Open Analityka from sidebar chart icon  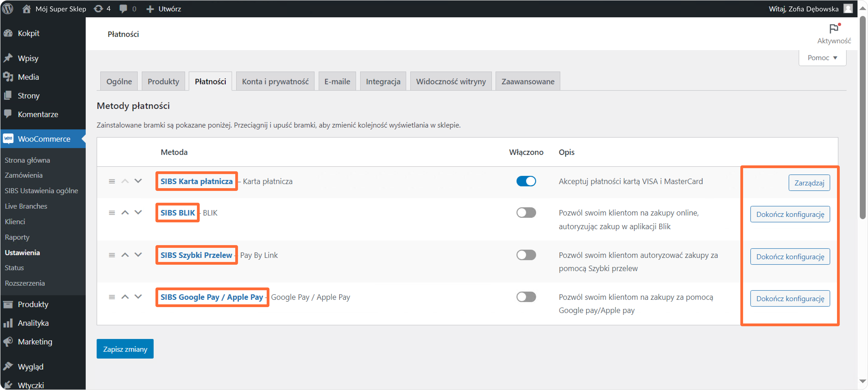(x=8, y=323)
